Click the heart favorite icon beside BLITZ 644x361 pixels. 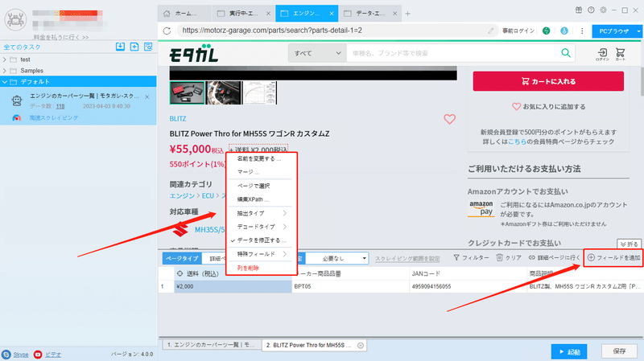(x=450, y=119)
